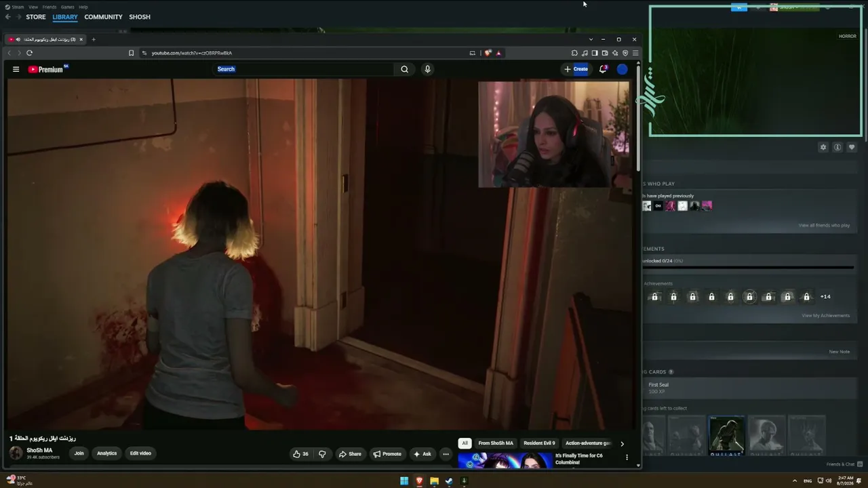Open Brave browser taskbar icon

tap(419, 481)
